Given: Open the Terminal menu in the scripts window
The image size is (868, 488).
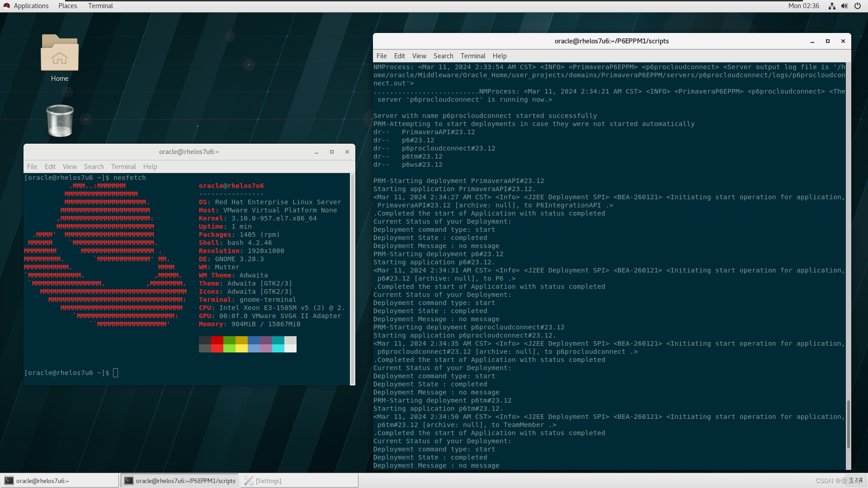Looking at the screenshot, I should 472,56.
